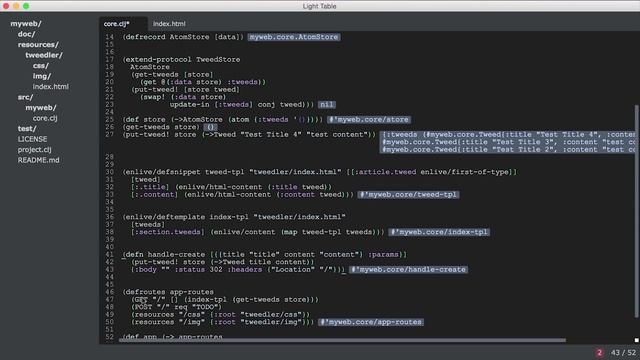Click the enlive/deftemplate index-tpl line
640x360 pixels.
[x=234, y=217]
